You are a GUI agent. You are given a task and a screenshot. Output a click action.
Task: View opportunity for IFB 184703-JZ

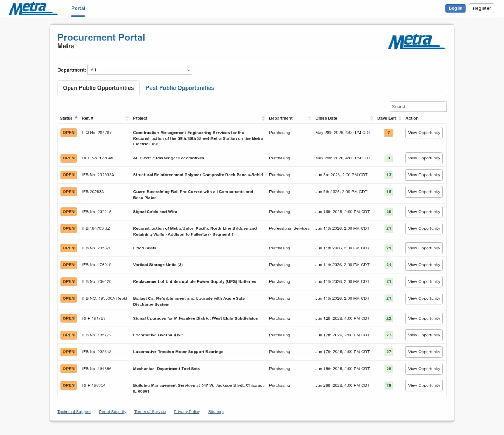point(424,229)
